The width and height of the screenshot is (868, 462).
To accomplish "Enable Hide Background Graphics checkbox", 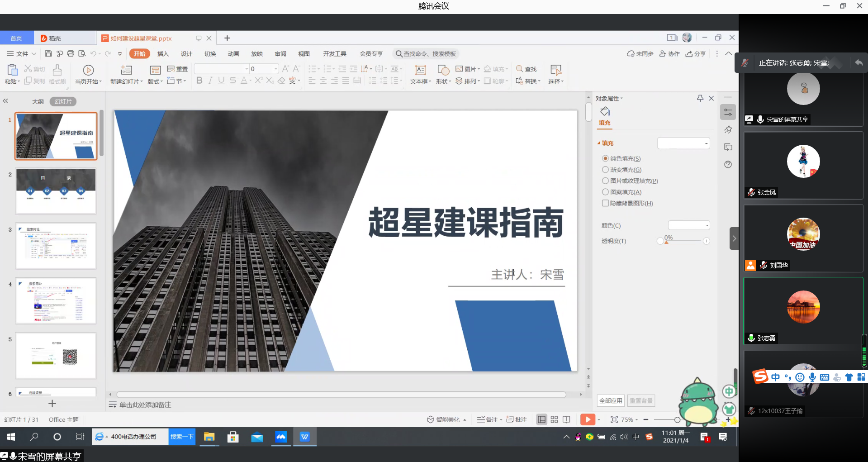I will tap(605, 203).
